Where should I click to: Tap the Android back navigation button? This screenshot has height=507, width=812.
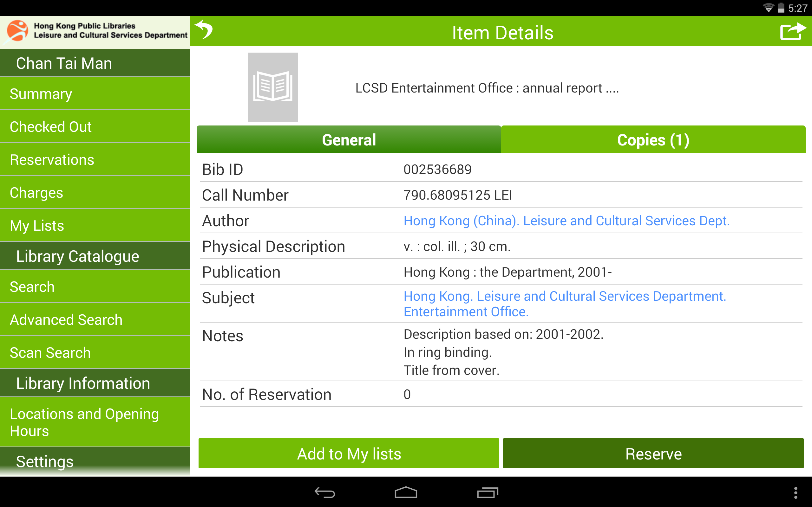click(x=324, y=492)
